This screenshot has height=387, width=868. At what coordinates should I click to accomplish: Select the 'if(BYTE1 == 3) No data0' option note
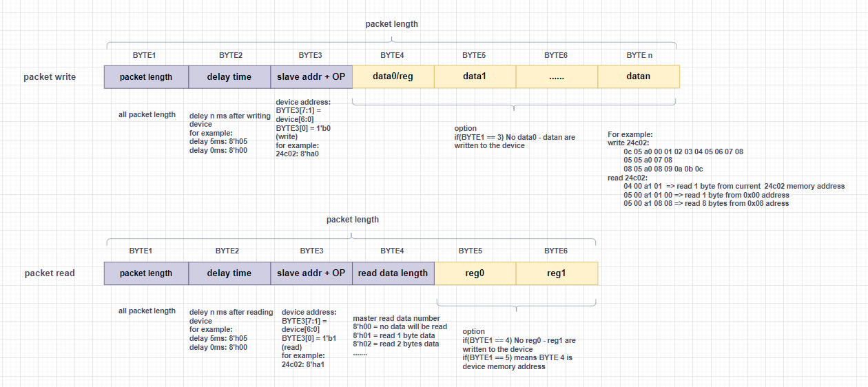coord(515,141)
